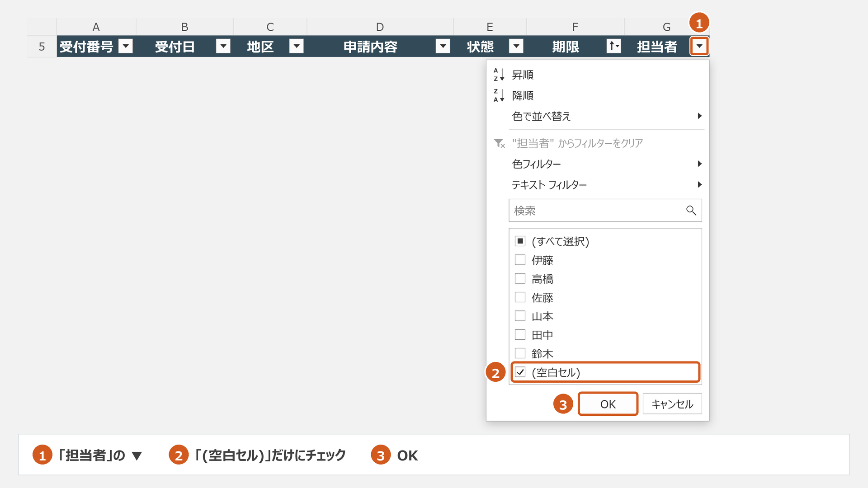868x488 pixels.
Task: Check the 山本 checkbox
Action: [520, 316]
